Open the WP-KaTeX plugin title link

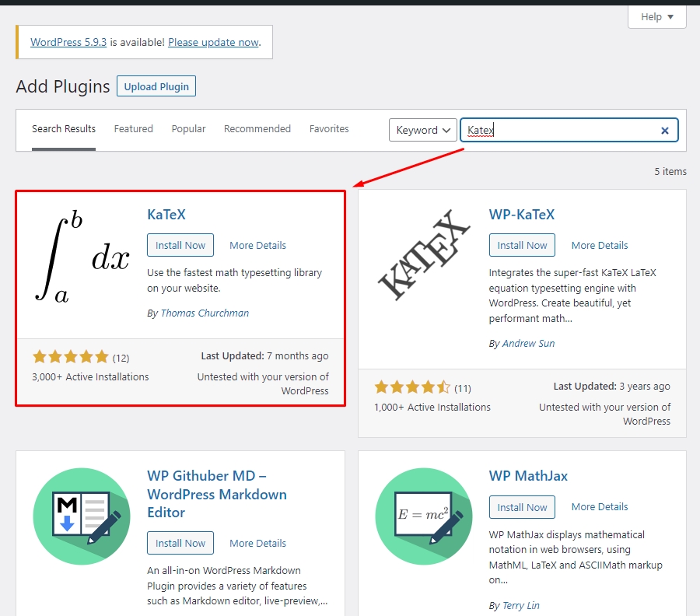click(521, 215)
